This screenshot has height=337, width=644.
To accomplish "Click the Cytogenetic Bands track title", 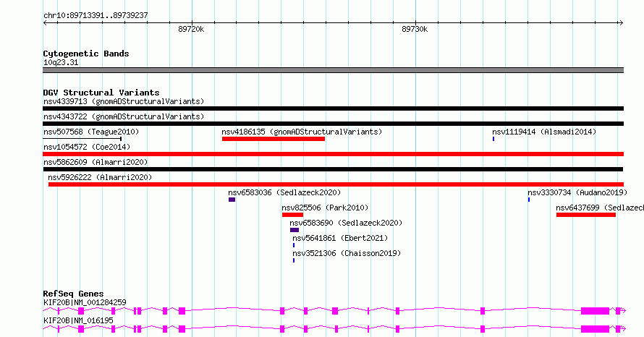I will click(x=86, y=54).
